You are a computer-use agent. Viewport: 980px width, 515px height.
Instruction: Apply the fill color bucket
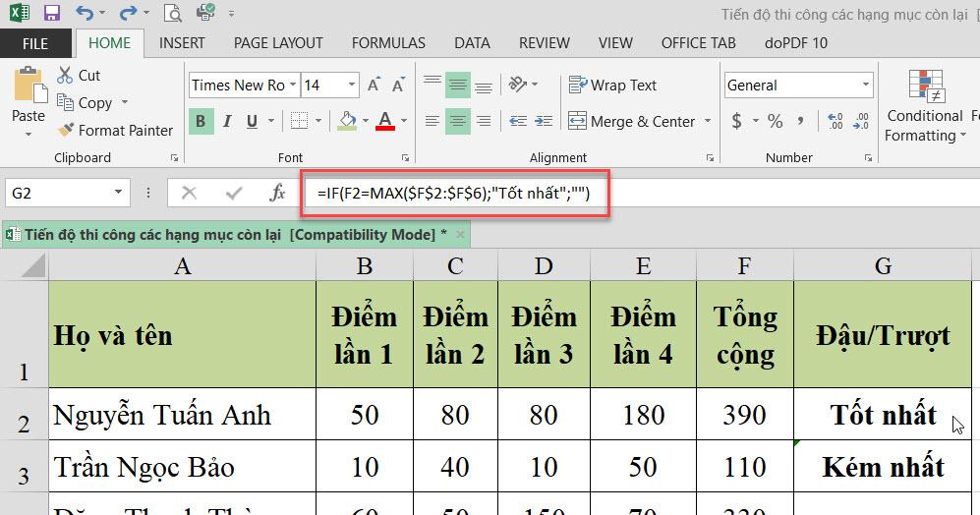point(348,121)
